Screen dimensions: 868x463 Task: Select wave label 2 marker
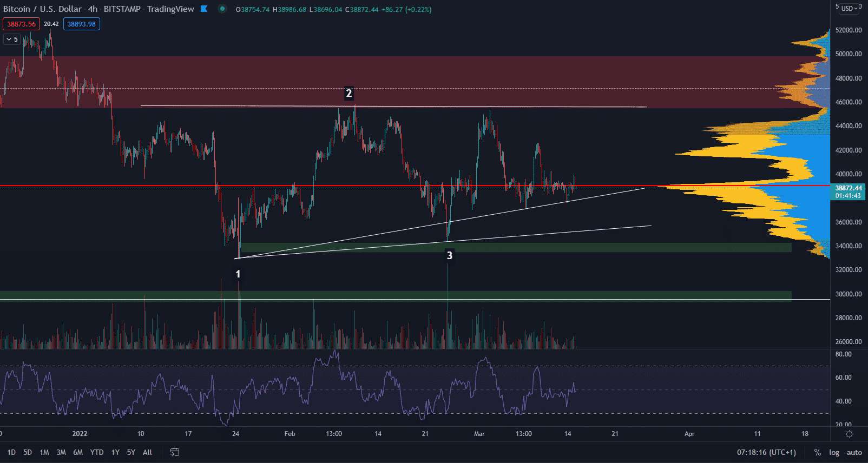(x=349, y=94)
